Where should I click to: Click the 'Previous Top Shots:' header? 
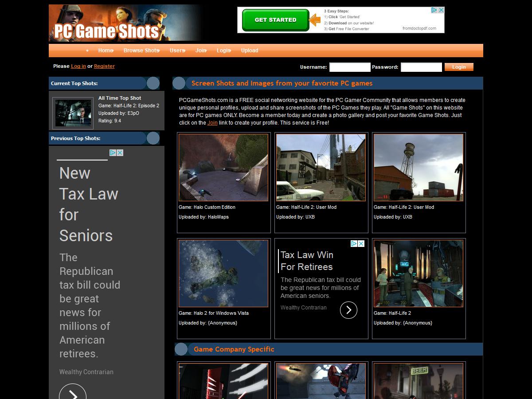click(76, 138)
